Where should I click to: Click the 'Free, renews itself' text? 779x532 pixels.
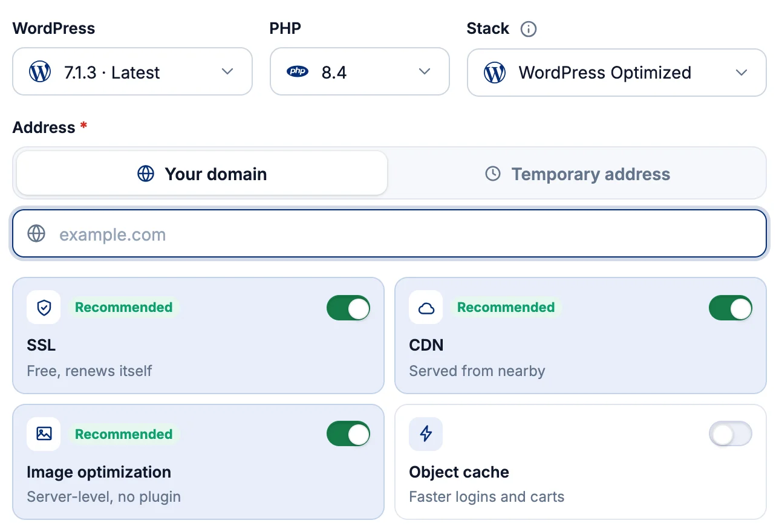(x=90, y=371)
